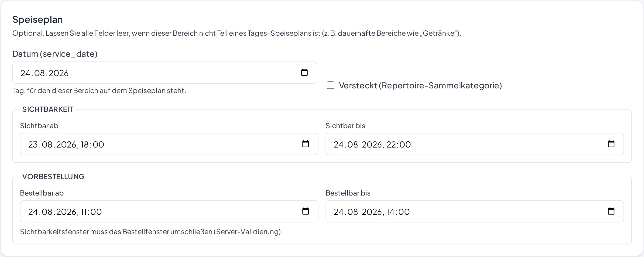
Task: Click the Datum field showing 24.08.2026
Action: [x=165, y=73]
